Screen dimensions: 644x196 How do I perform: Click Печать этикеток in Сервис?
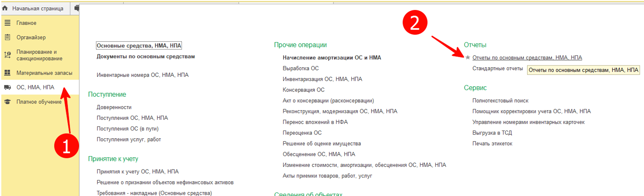(492, 144)
